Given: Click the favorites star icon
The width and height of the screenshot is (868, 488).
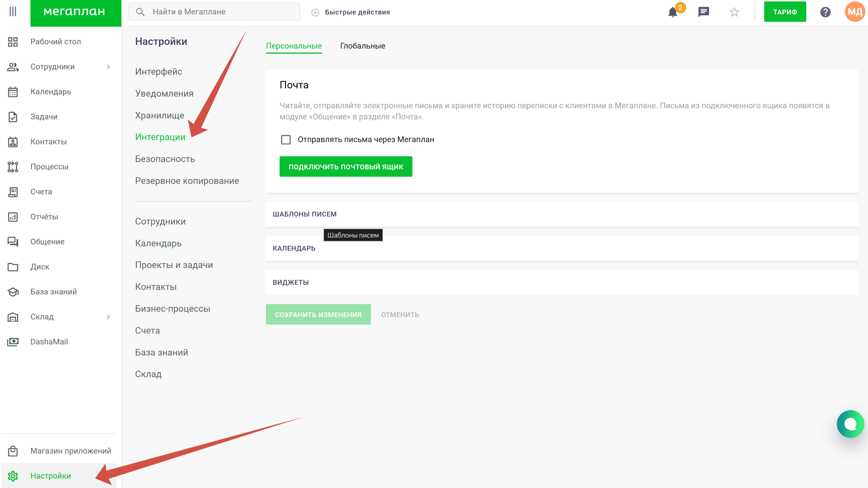Looking at the screenshot, I should tap(734, 13).
